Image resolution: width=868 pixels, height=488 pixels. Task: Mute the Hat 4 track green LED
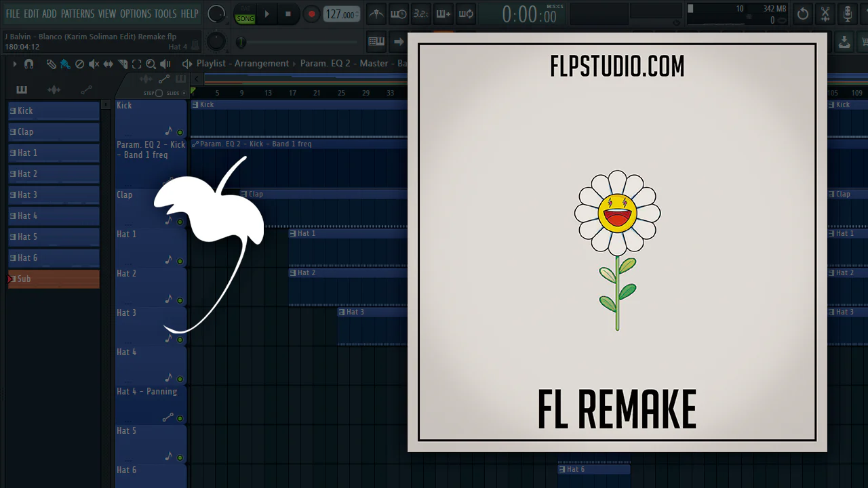pos(180,379)
